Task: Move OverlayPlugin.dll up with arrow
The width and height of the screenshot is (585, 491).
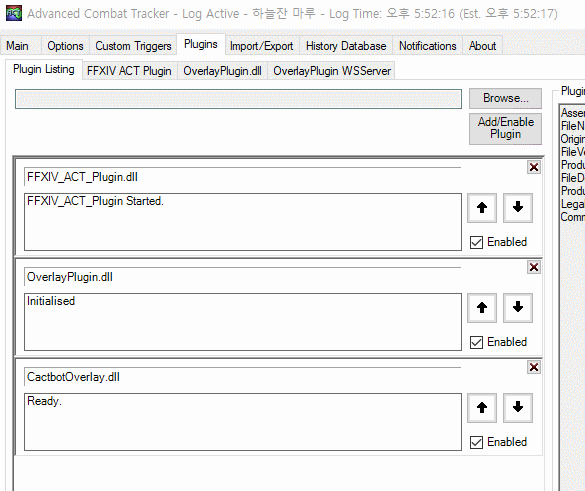Action: (x=482, y=307)
